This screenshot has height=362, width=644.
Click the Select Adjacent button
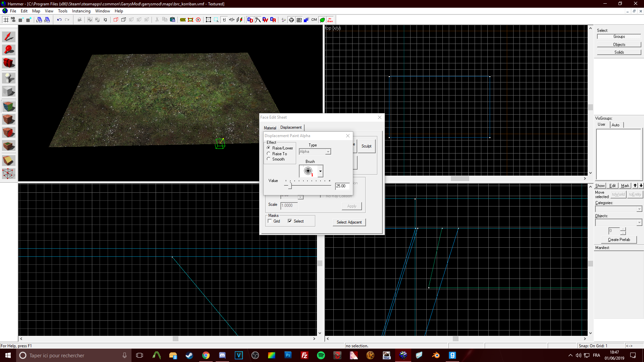[x=349, y=222]
